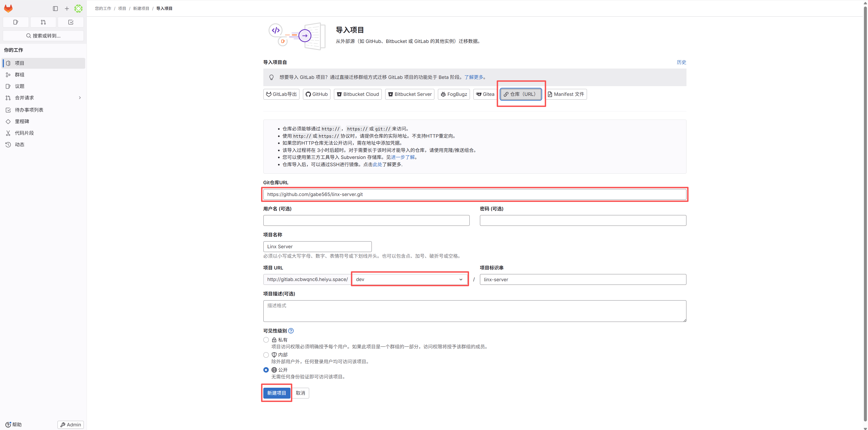Open the user avatar menu

[x=78, y=8]
